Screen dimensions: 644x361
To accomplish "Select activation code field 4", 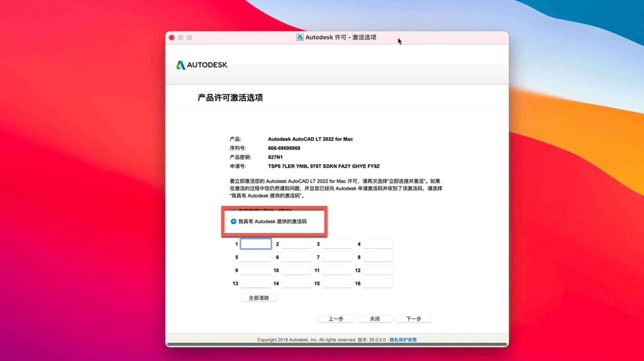I will tap(378, 244).
